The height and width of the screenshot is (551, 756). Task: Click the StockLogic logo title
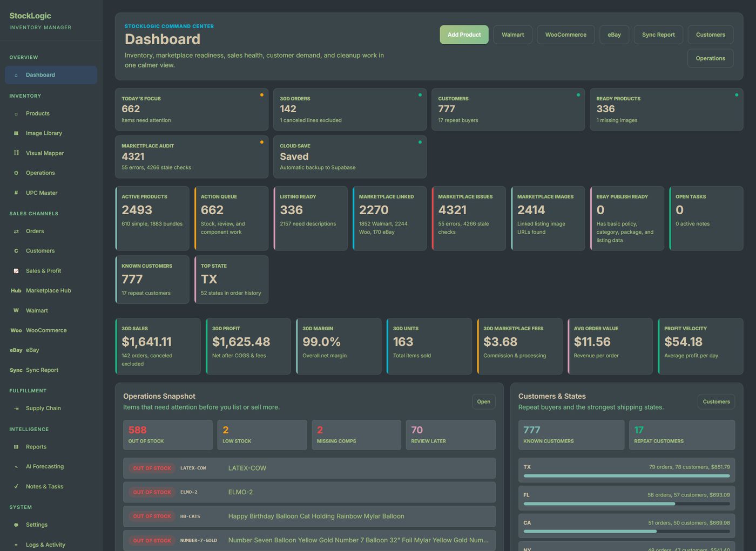(30, 16)
